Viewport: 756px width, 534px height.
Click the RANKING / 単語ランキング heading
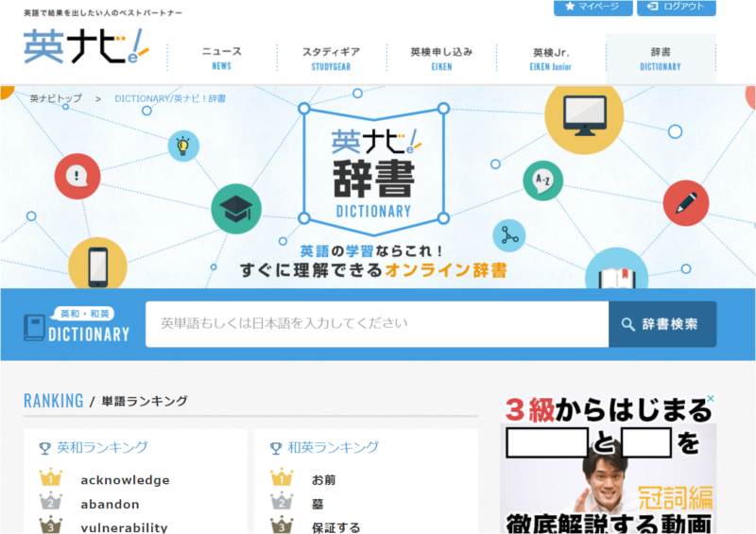click(106, 401)
